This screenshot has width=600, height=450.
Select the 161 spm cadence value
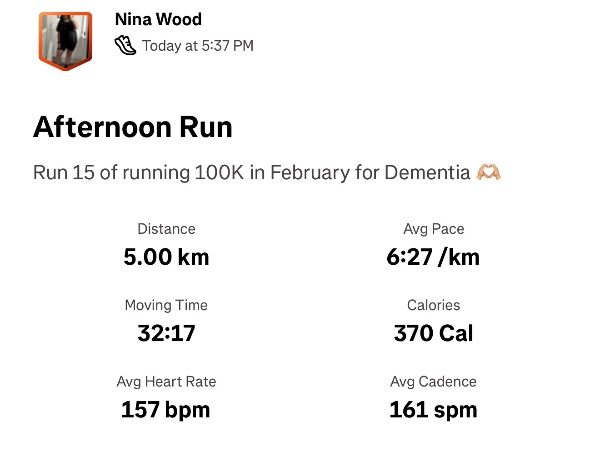click(x=433, y=409)
